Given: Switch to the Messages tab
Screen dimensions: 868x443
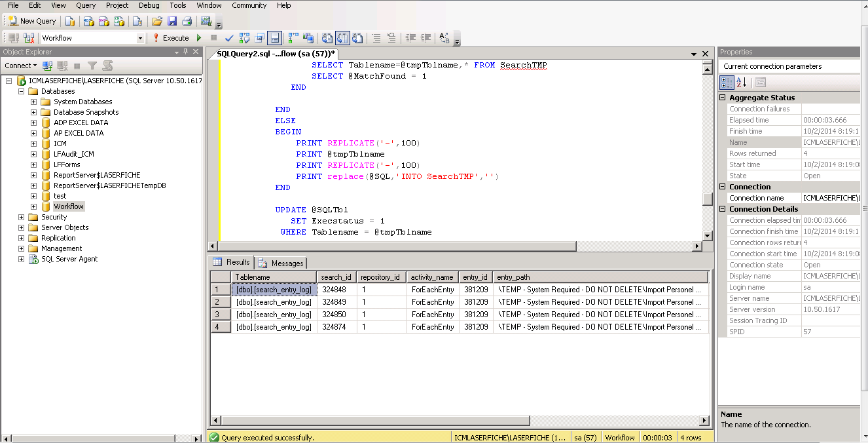Looking at the screenshot, I should 281,263.
